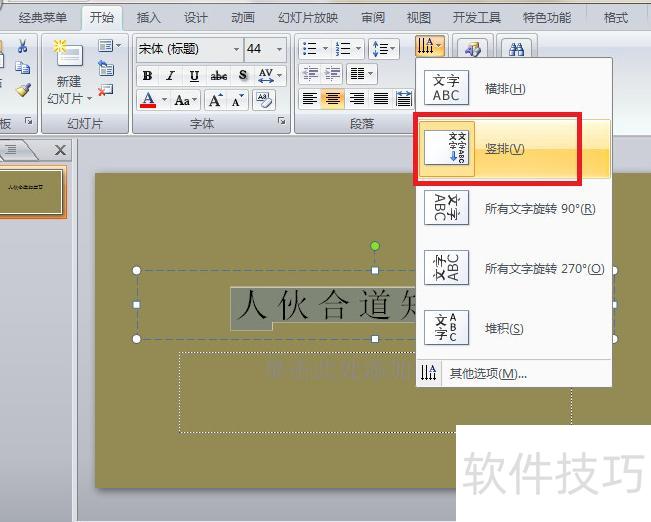Click the Reset slide icon
The image size is (651, 522).
point(106,68)
